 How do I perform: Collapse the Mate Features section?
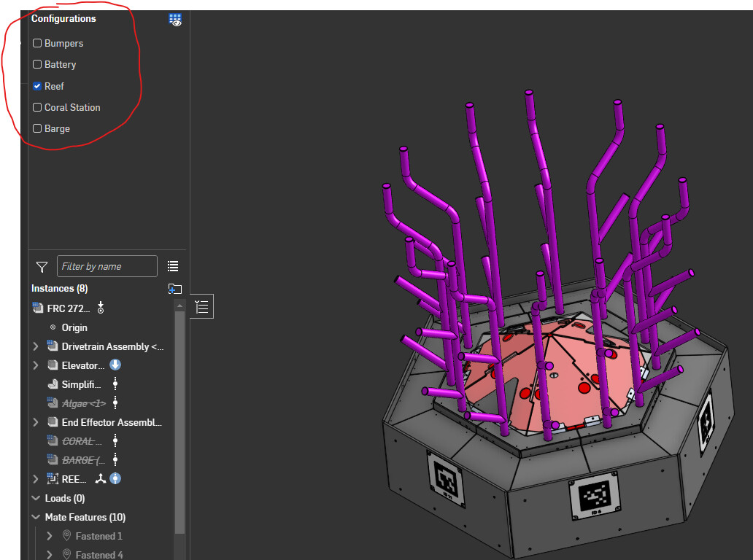pos(36,517)
